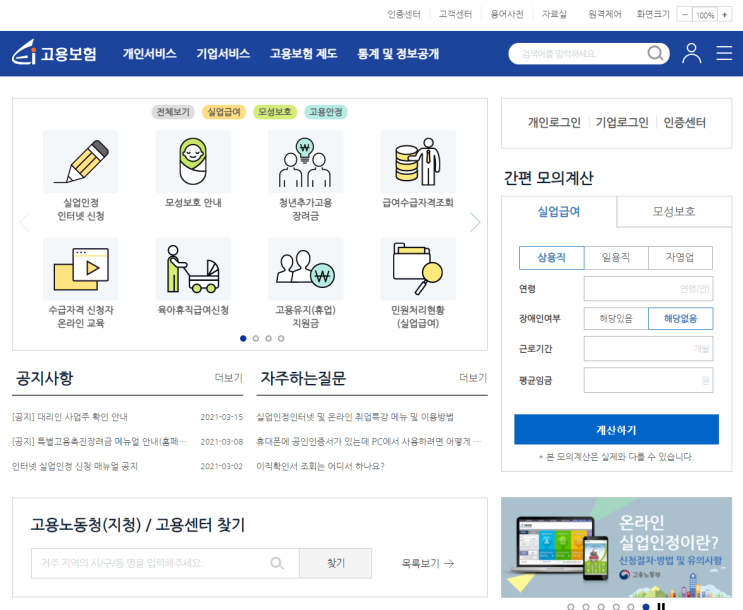Open notice 대리인 사업주 확인 안내
The height and width of the screenshot is (610, 743).
click(70, 417)
